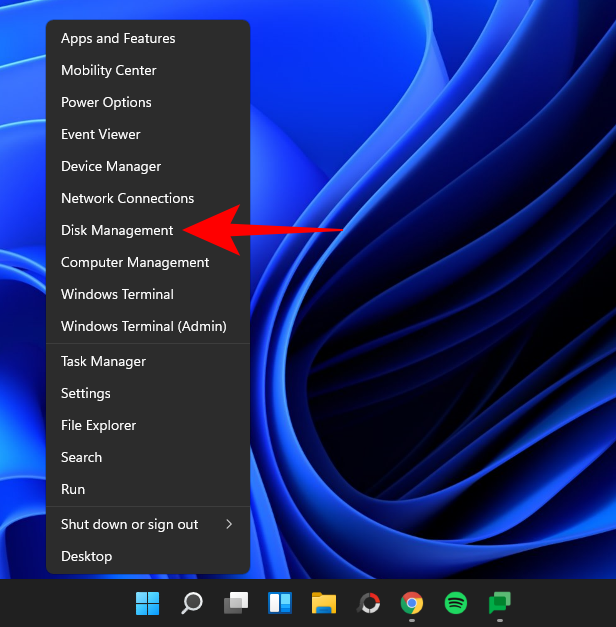Open Settings from the context menu
The image size is (616, 627).
pos(86,393)
